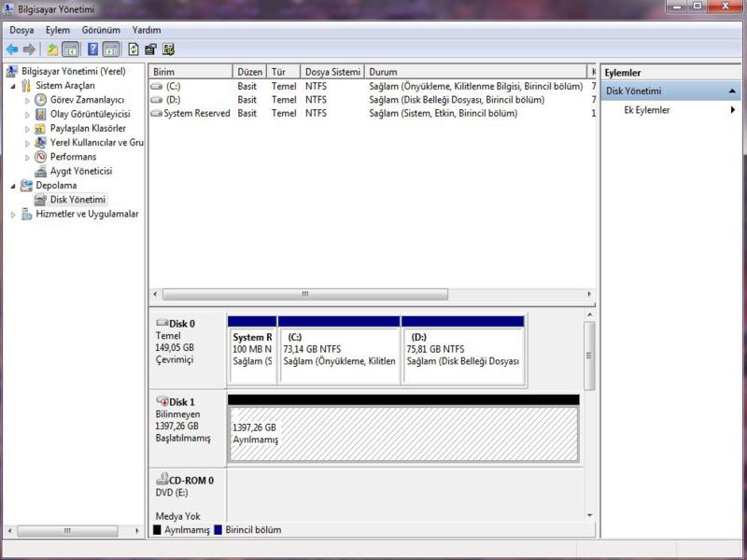747x560 pixels.
Task: Click the rightmost toolbar settings icon
Action: click(168, 49)
